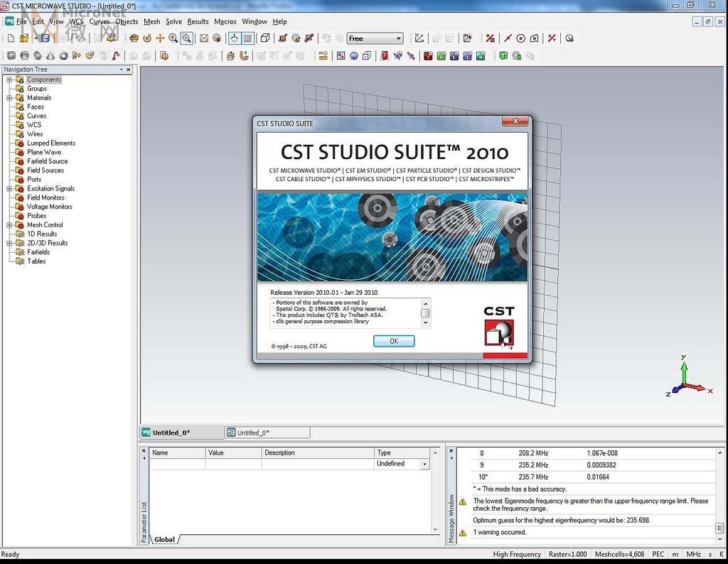Image resolution: width=728 pixels, height=564 pixels.
Task: Open the File menu
Action: [x=22, y=21]
